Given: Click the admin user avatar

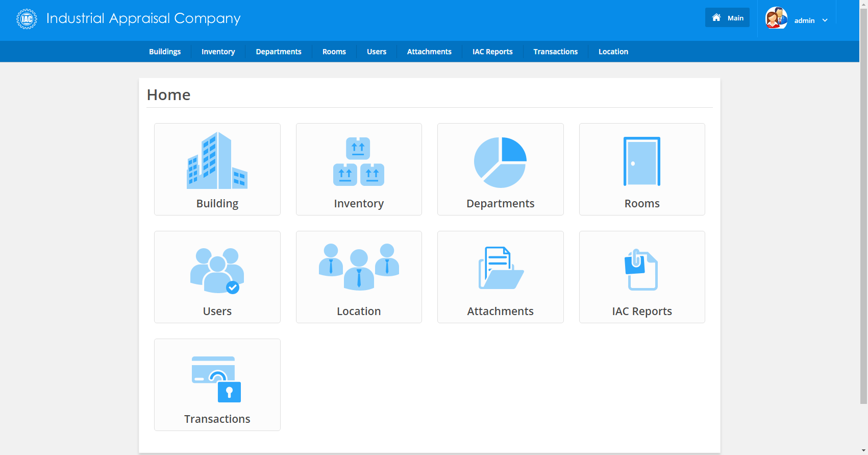Looking at the screenshot, I should point(776,18).
